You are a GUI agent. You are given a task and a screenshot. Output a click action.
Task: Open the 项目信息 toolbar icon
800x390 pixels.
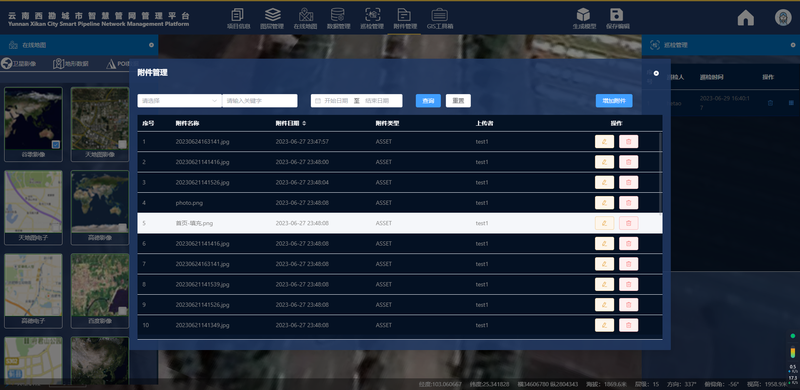point(238,18)
